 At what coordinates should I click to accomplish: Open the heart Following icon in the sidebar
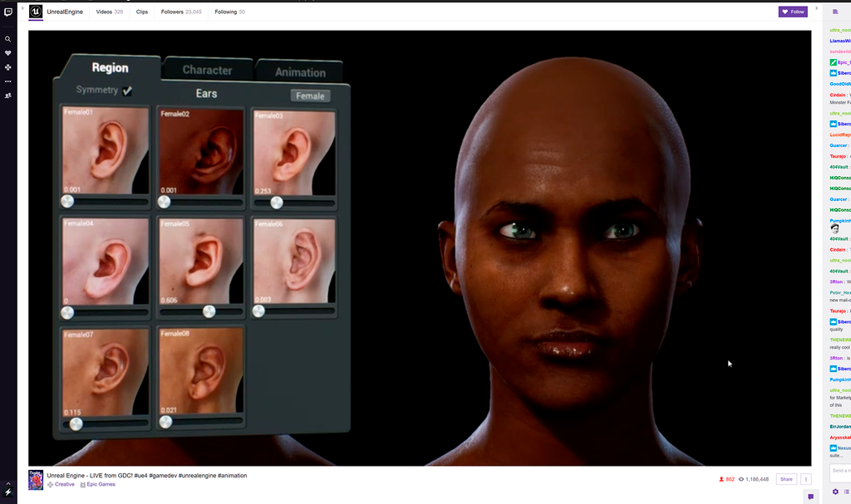[x=8, y=53]
